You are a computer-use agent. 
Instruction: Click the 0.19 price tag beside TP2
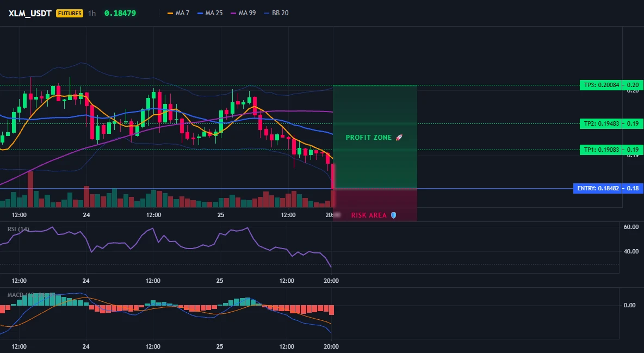[x=633, y=123]
